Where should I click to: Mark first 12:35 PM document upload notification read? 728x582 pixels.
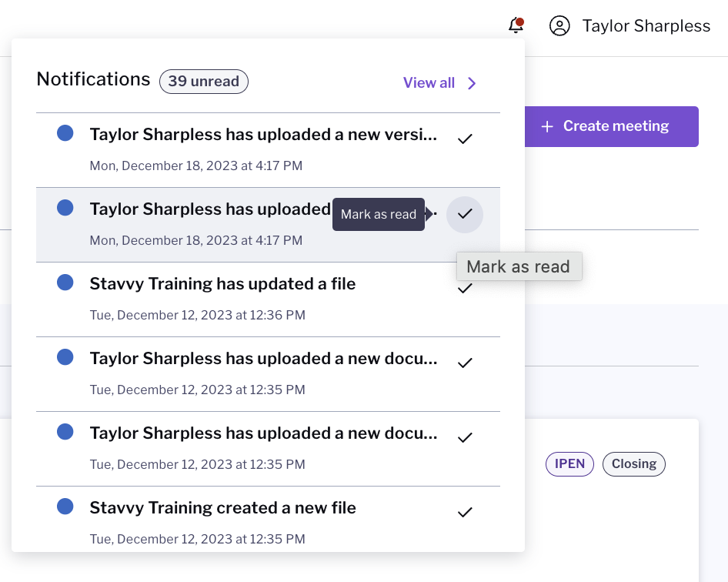[x=465, y=363]
